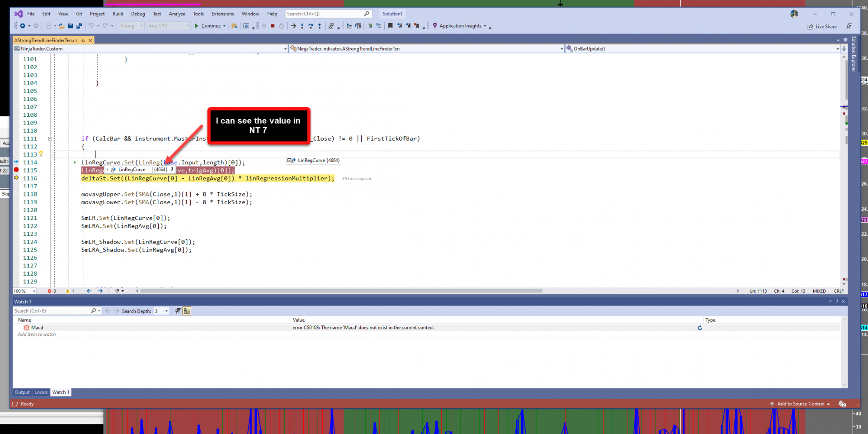Open the Debug configuration dropdown

pos(132,26)
